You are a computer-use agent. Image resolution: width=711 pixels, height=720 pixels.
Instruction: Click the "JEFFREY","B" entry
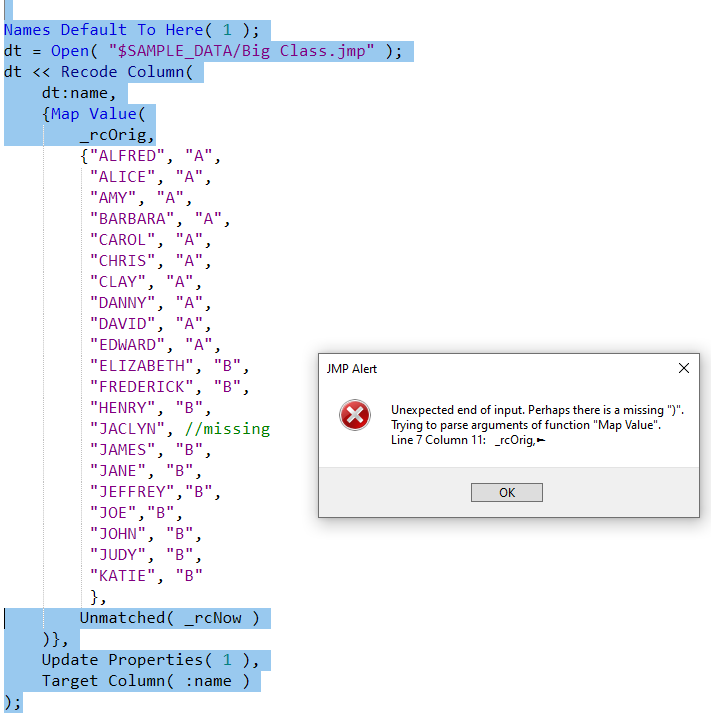(x=155, y=492)
